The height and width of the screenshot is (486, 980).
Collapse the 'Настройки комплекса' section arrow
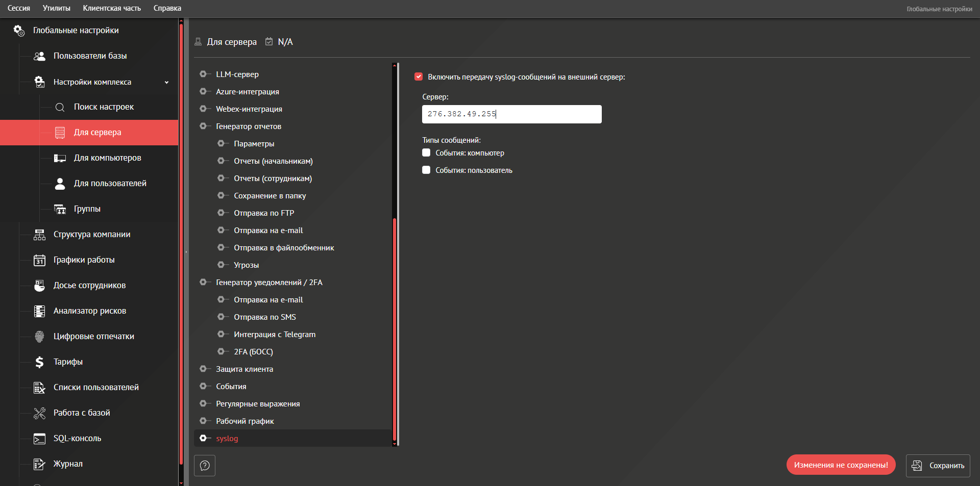coord(166,82)
